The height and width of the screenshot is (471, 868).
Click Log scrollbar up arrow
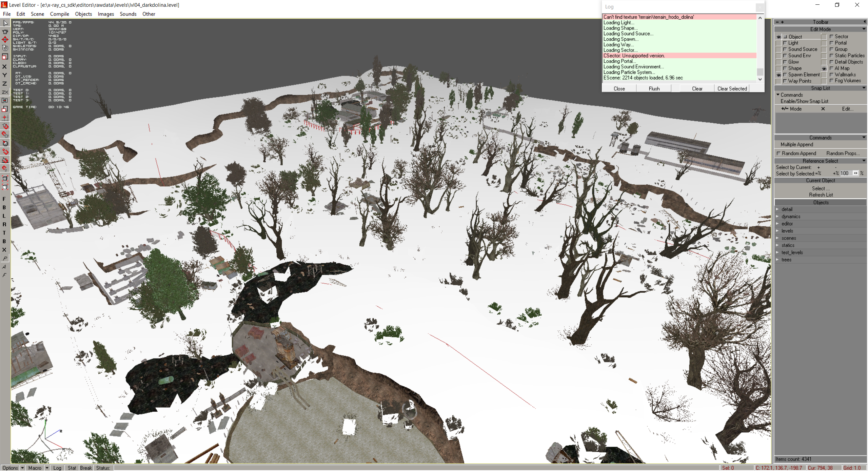760,18
